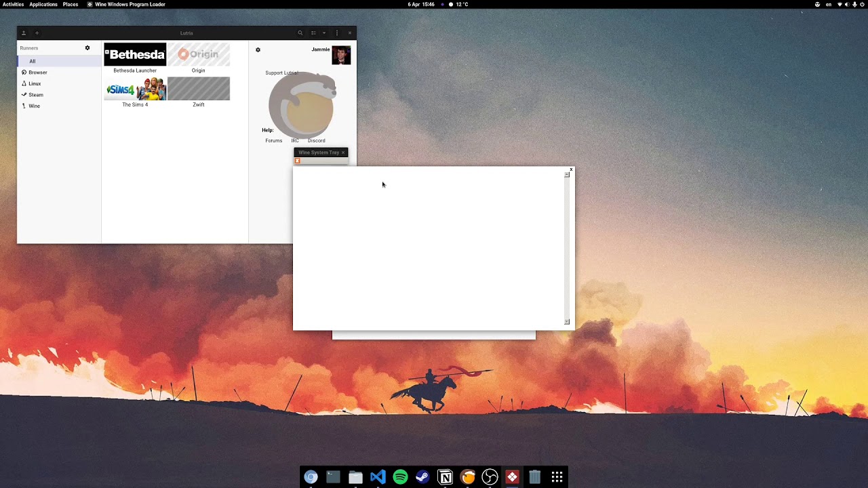Add a new game with the plus icon
This screenshot has width=868, height=488.
click(37, 33)
